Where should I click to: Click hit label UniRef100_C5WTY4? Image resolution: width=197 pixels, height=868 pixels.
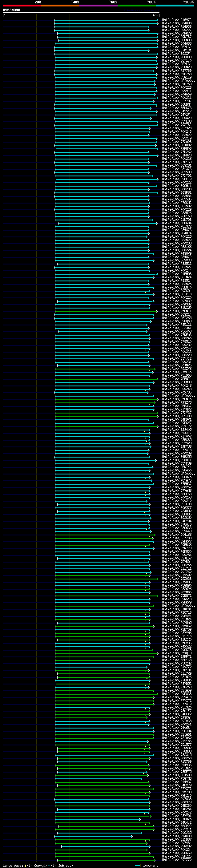click(x=177, y=467)
